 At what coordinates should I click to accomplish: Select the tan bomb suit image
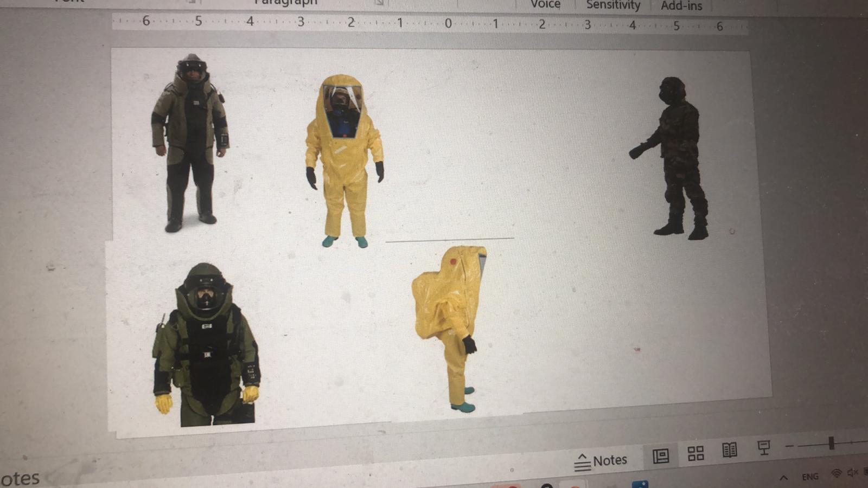(189, 144)
